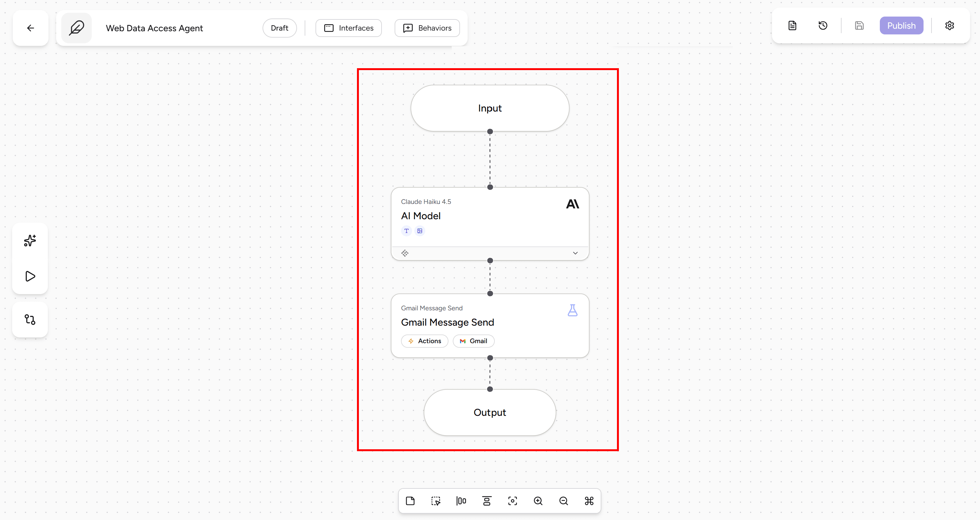
Task: Open the AI sparkles assistant icon
Action: point(30,240)
